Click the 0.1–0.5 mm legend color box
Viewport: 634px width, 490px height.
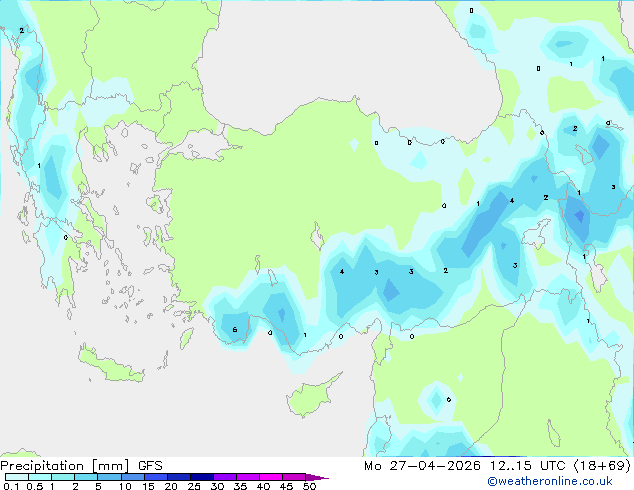(17, 477)
